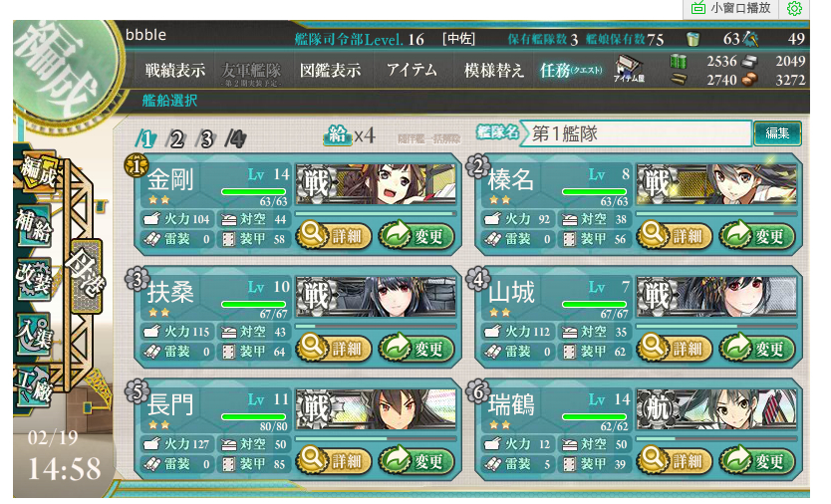
Task: Switch to fleet tab 3
Action: click(205, 138)
